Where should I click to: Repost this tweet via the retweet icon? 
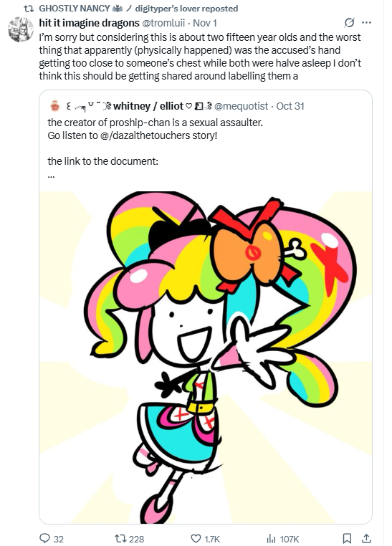tap(120, 538)
